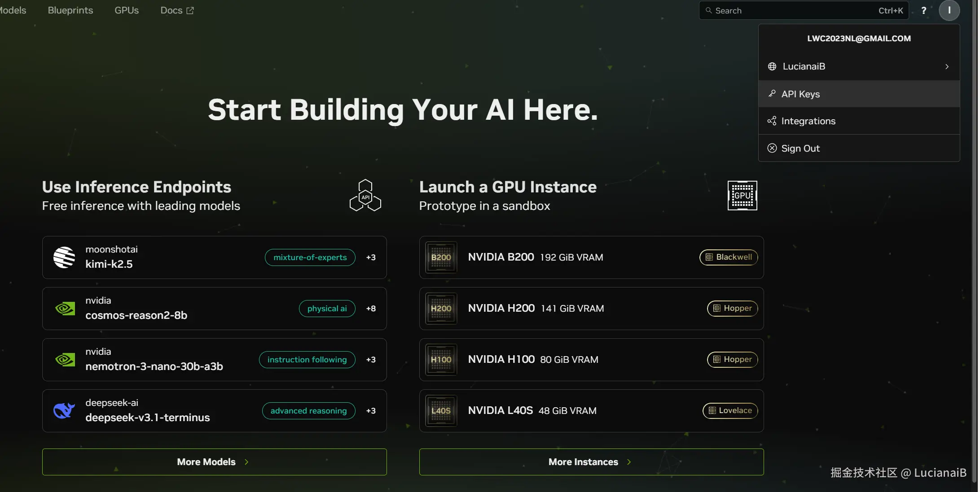Select Integrations in the account menu
Screen dimensions: 980x492
[808, 121]
